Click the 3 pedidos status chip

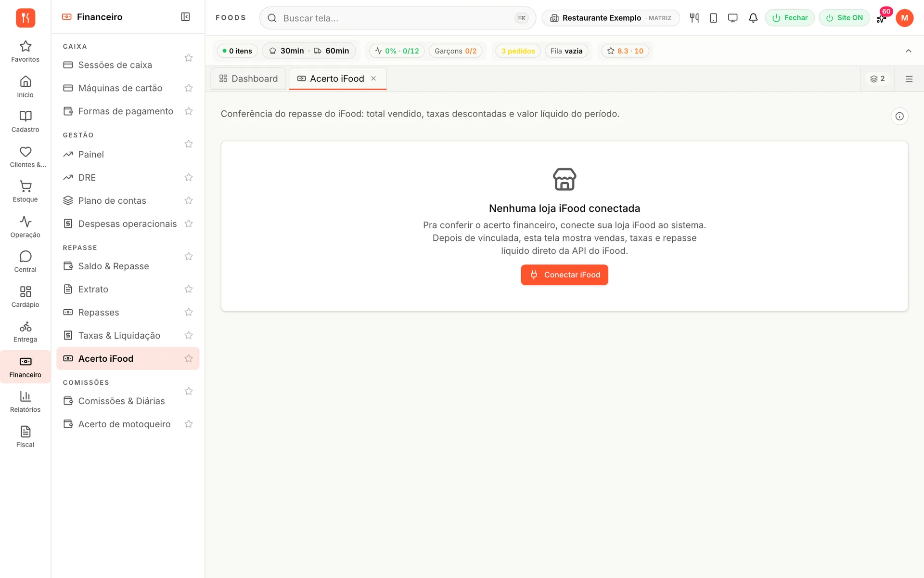518,51
